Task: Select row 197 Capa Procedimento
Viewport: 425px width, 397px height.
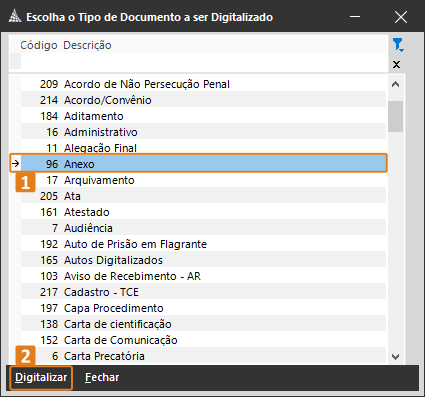Action: click(x=203, y=308)
